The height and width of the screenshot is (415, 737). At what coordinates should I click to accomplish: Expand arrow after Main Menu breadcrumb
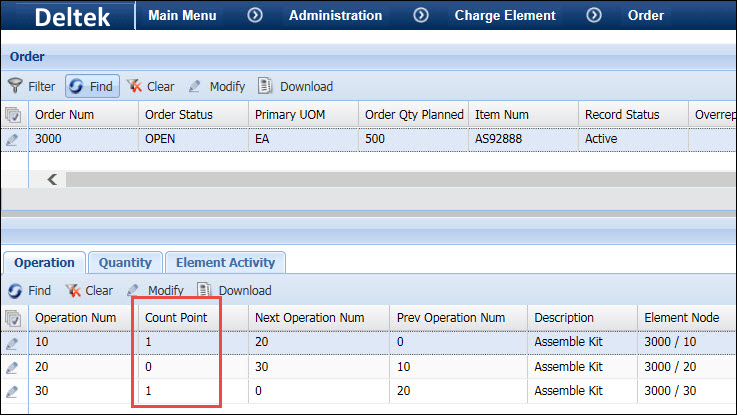(255, 15)
